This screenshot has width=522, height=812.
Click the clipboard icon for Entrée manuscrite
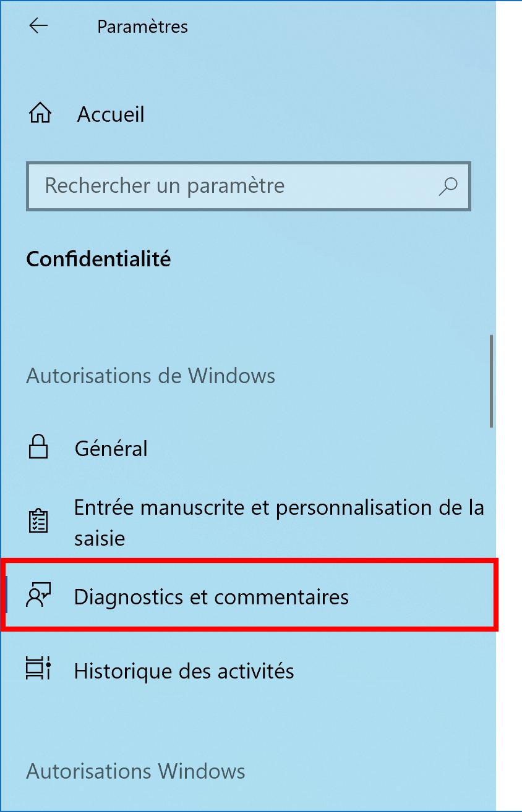point(38,522)
